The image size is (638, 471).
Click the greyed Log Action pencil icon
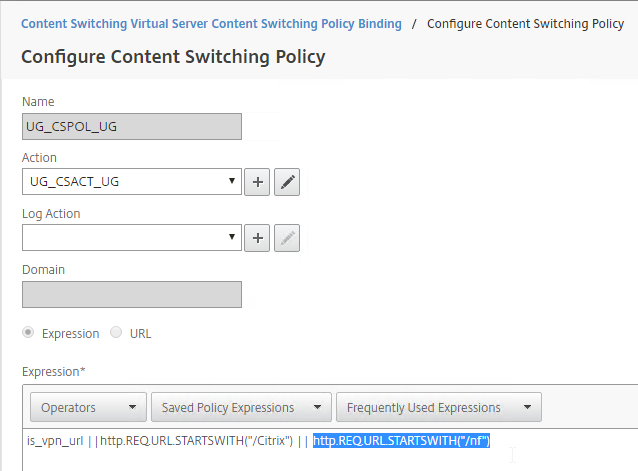(x=287, y=238)
